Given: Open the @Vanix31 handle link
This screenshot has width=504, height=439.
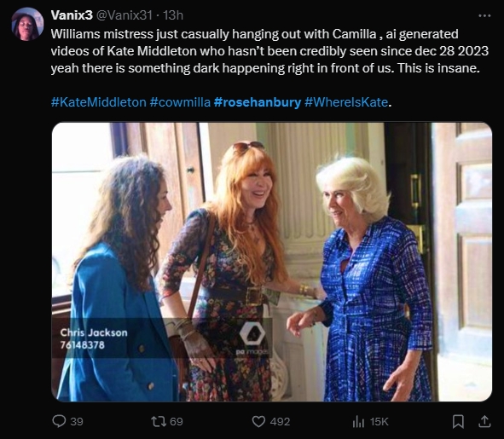Looking at the screenshot, I should click(124, 15).
